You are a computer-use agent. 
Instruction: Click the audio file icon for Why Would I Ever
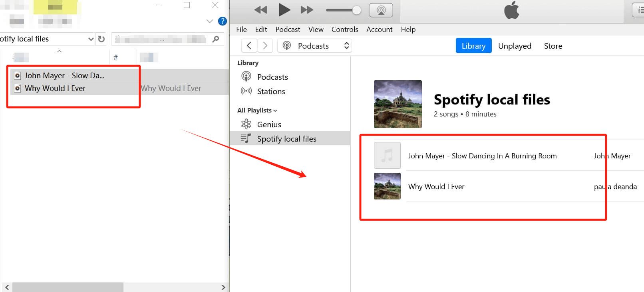click(17, 88)
